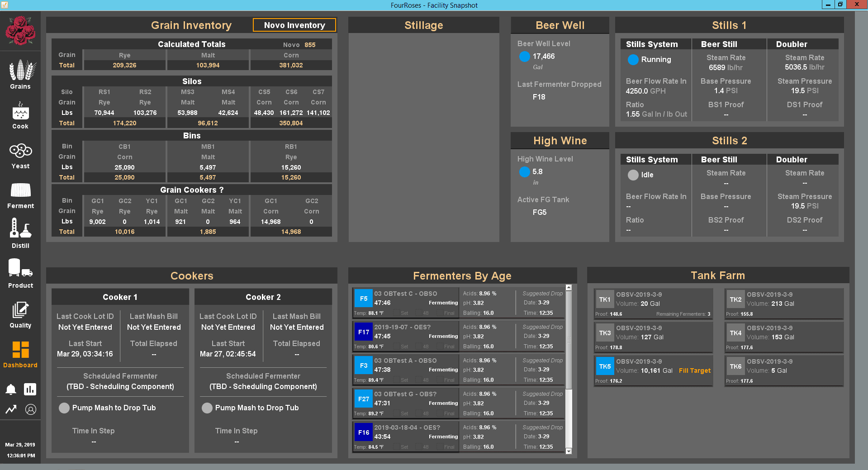Open the Grains section in sidebar

(x=20, y=75)
